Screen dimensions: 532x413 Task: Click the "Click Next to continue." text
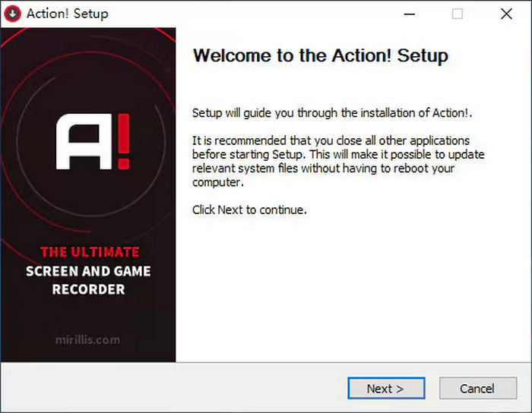[x=249, y=210]
